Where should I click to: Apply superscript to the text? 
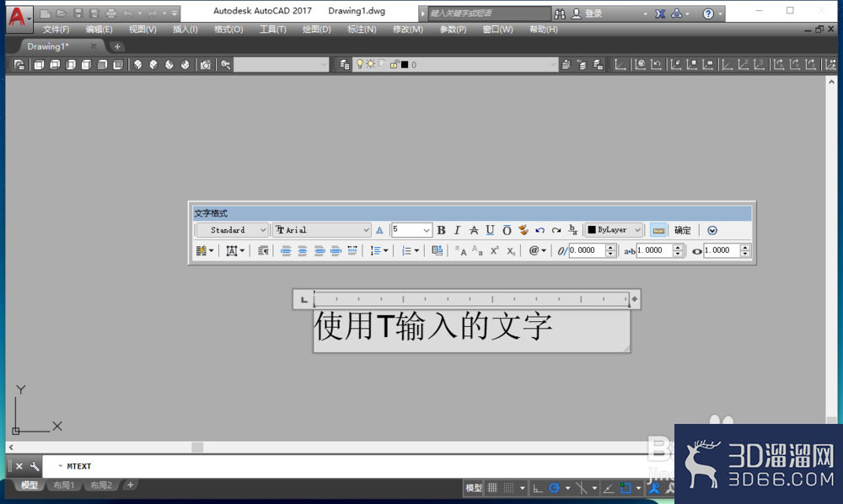click(x=494, y=250)
